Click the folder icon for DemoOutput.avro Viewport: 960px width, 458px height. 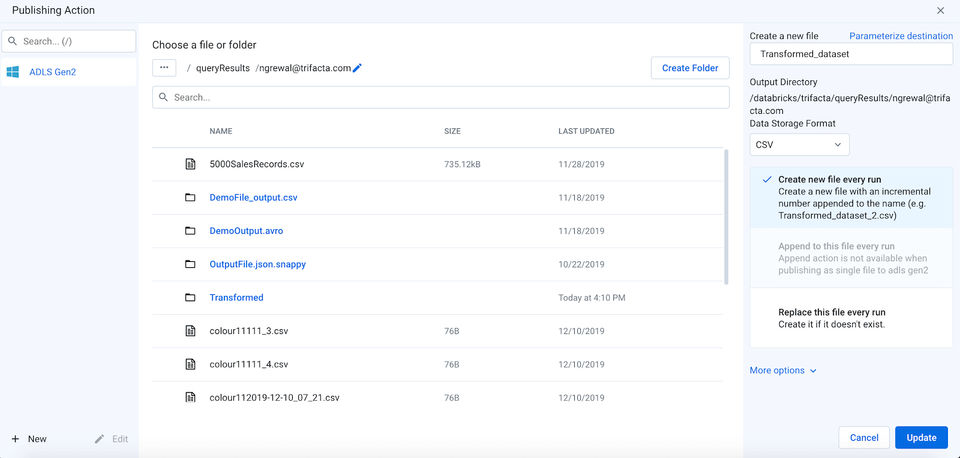coord(190,231)
